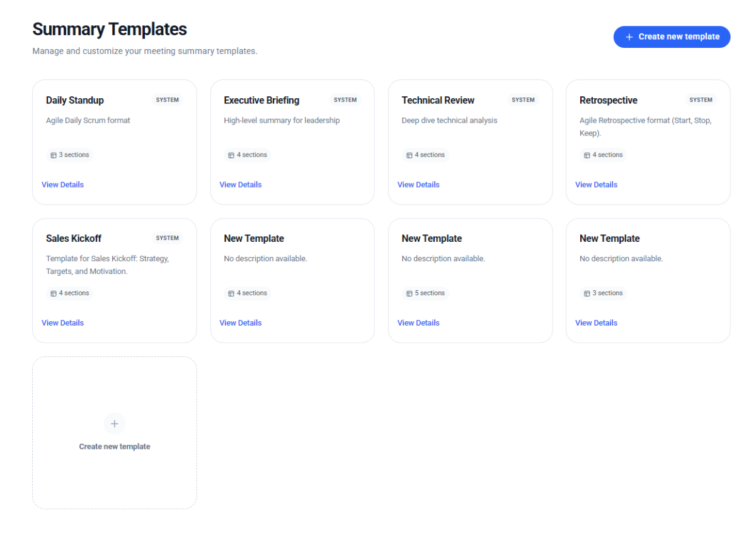Click the sections icon on Executive Briefing card
Screen dimensions: 756x551
tap(231, 154)
